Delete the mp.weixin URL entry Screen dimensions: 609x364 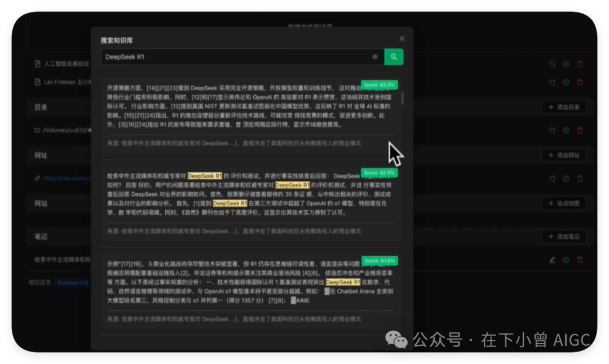tap(580, 179)
